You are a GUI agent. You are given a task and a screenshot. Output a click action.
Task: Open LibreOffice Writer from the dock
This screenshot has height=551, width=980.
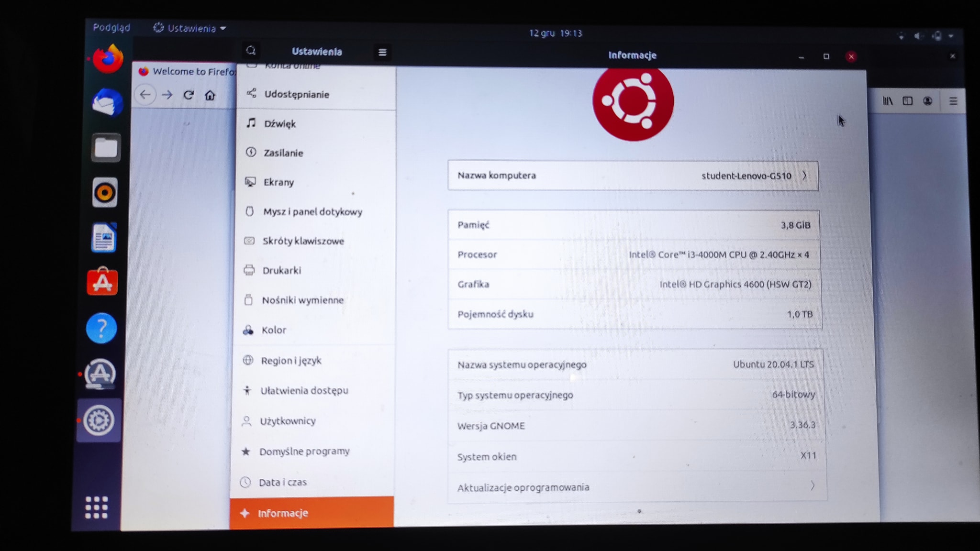click(x=104, y=237)
